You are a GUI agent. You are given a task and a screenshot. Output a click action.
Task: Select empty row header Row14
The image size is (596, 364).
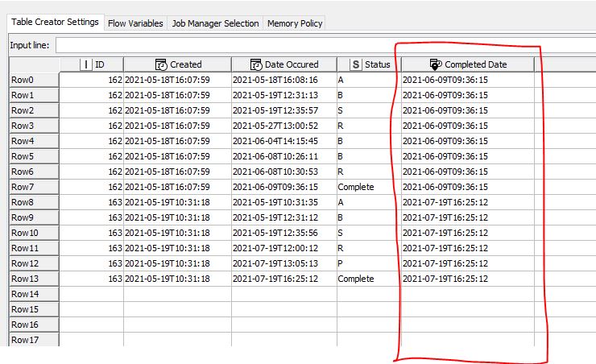pos(34,294)
